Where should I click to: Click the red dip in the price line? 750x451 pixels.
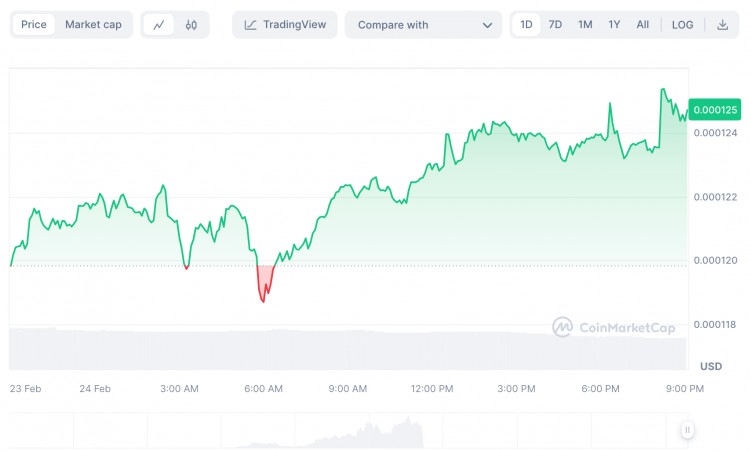264,285
